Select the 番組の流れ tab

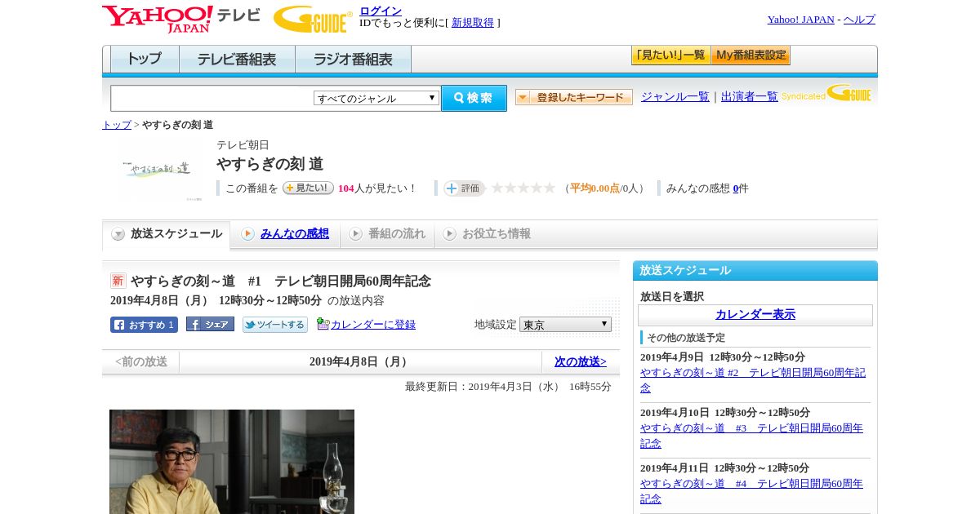pos(387,234)
